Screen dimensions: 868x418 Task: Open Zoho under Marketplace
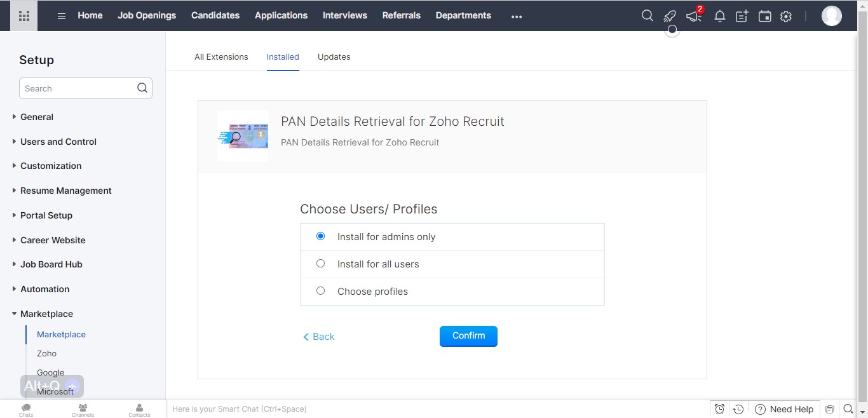[x=46, y=353]
